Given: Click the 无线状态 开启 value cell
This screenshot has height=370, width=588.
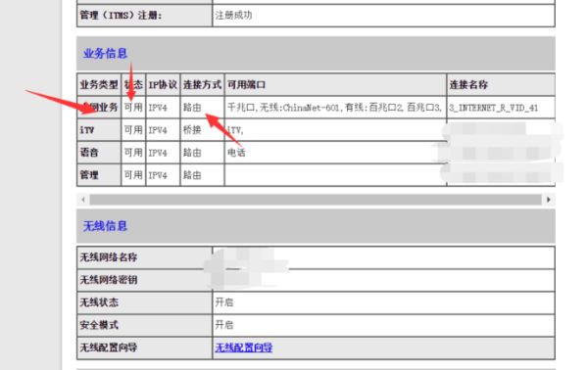Looking at the screenshot, I should (383, 302).
